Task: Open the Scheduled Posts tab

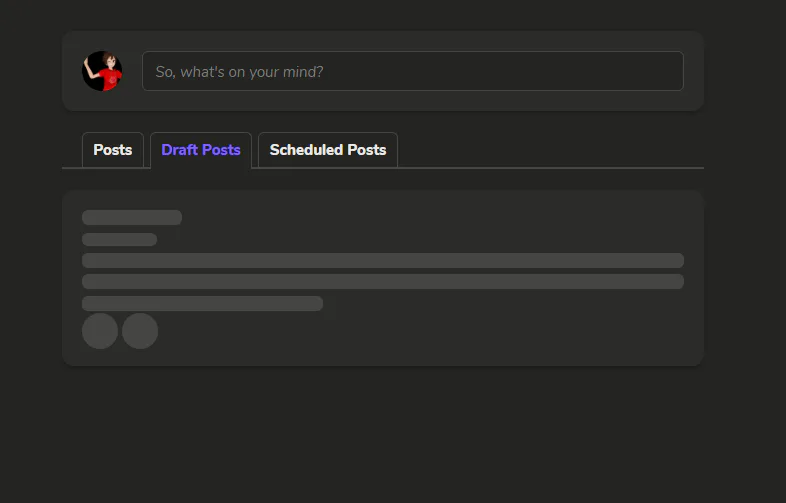Action: click(x=328, y=150)
